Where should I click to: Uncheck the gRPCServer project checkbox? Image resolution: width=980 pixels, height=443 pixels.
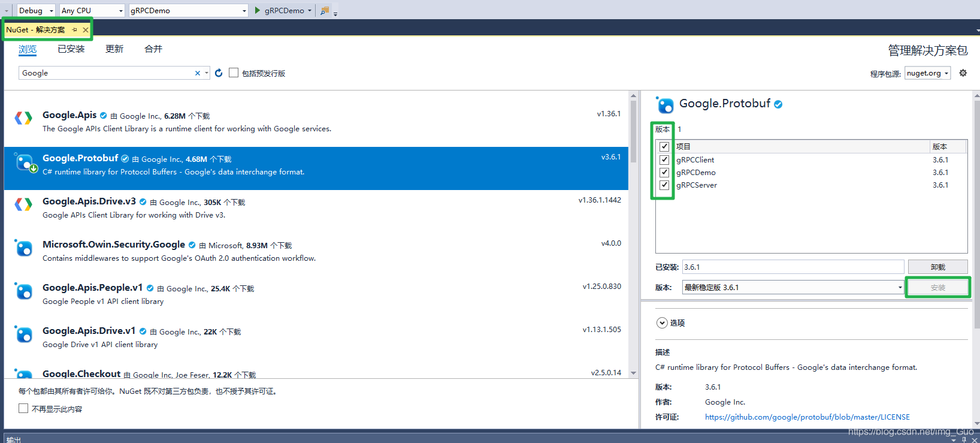click(664, 185)
